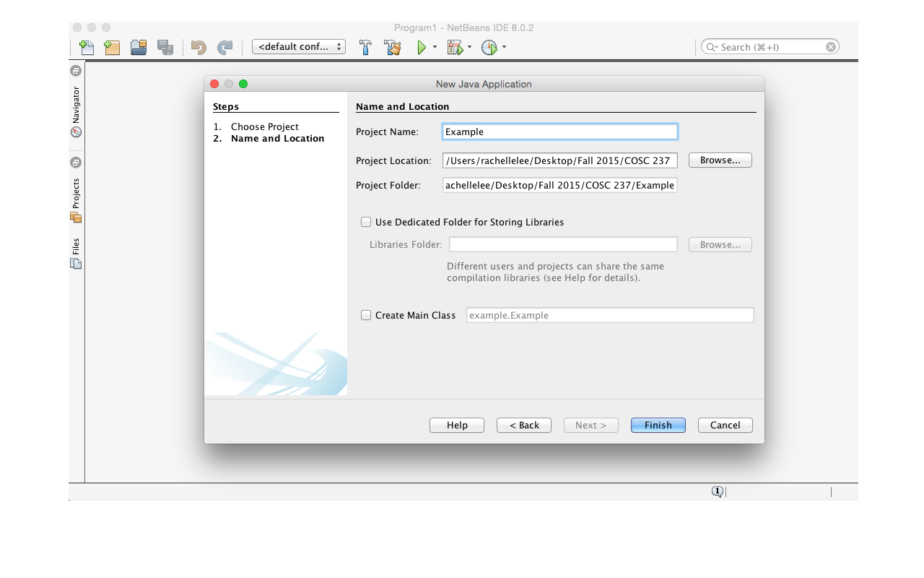Open the default config dropdown
The width and height of the screenshot is (924, 578).
coord(299,46)
